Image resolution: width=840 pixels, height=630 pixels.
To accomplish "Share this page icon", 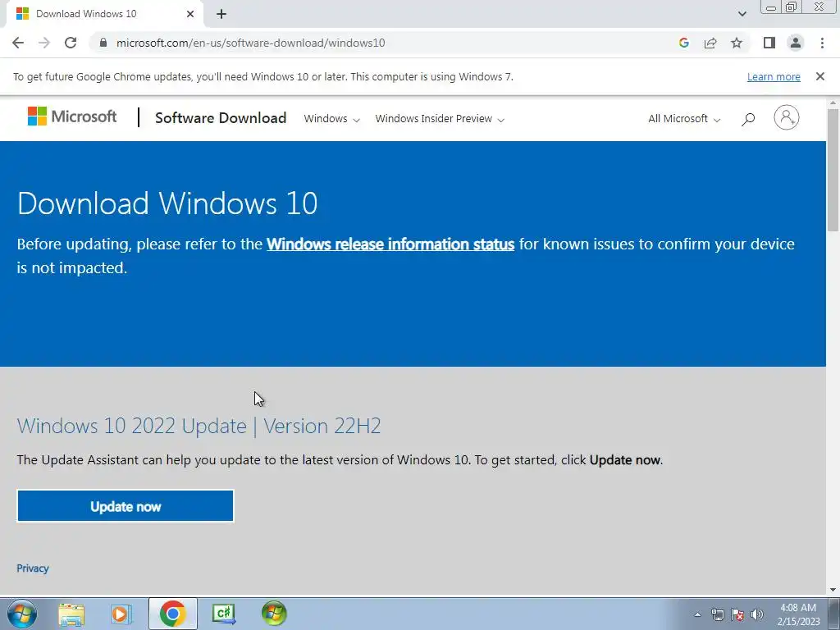I will coord(710,43).
